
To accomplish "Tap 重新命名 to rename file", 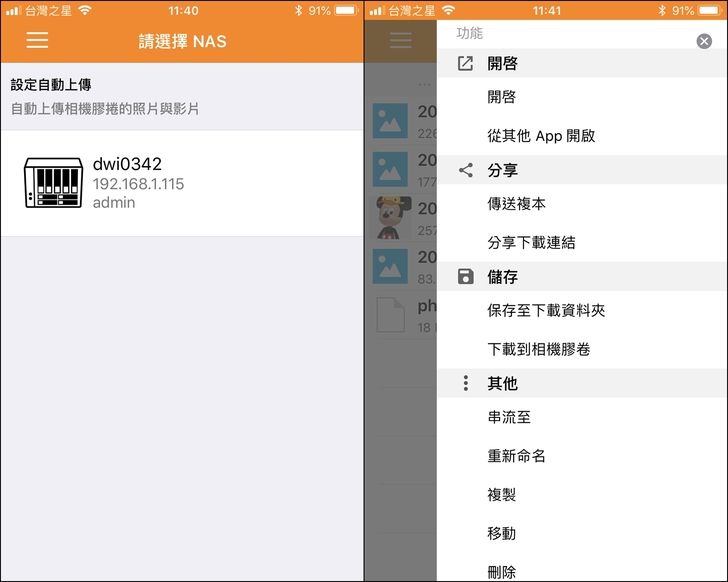I will (x=516, y=456).
